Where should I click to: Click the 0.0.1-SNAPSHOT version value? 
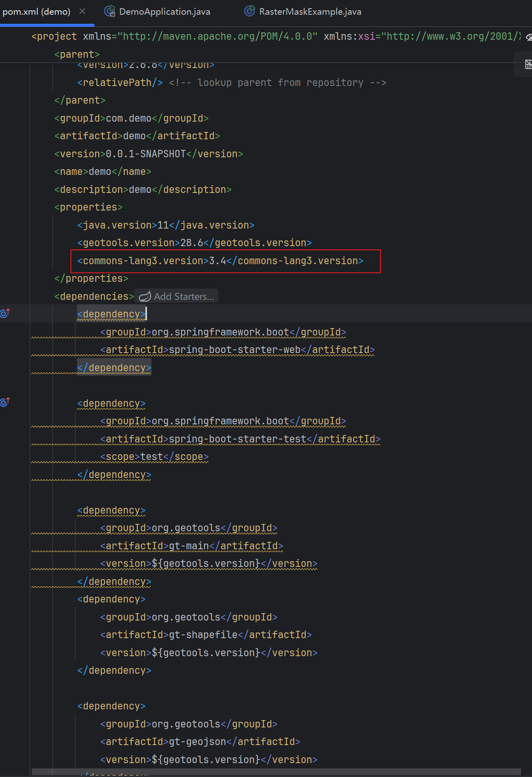click(146, 154)
